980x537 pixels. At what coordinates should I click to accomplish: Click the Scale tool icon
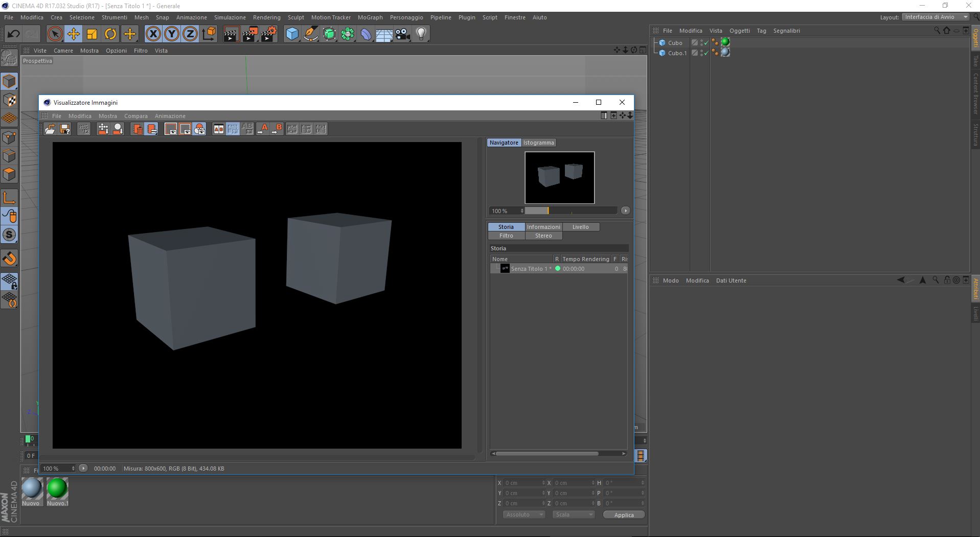[92, 34]
